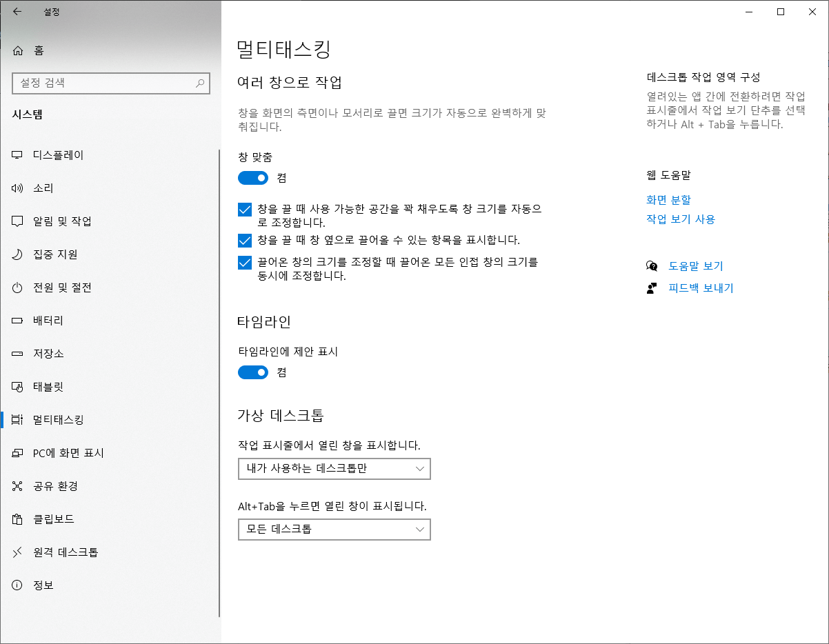Click the 저장소 storage drive icon

(18, 354)
